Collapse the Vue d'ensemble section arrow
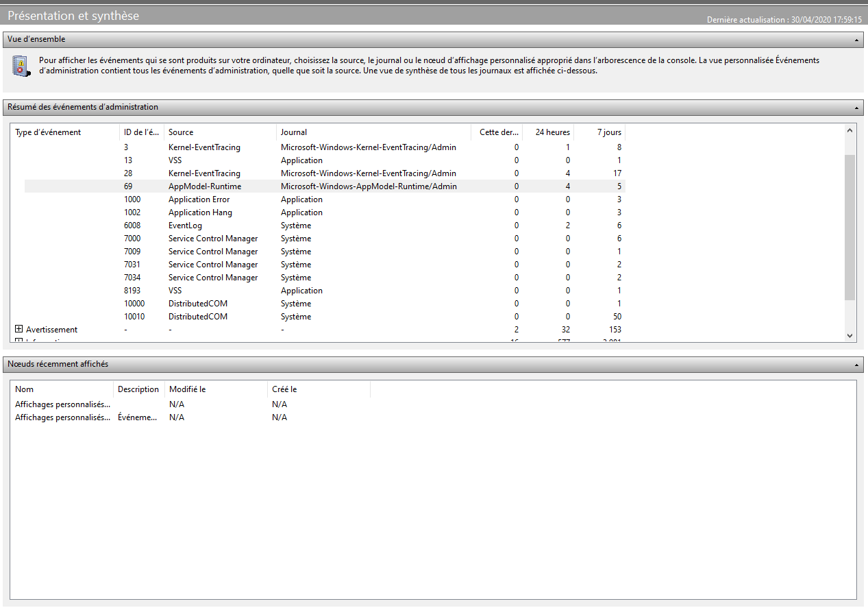 pos(857,40)
